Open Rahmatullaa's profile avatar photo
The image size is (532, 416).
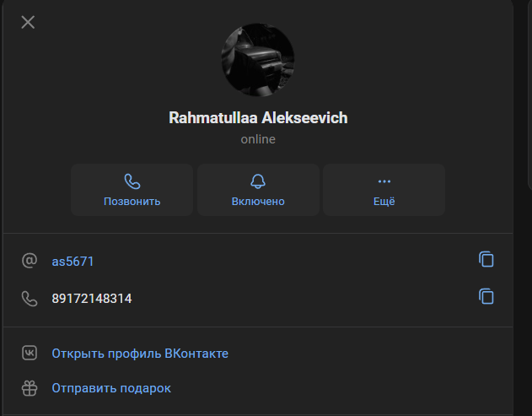click(x=258, y=60)
